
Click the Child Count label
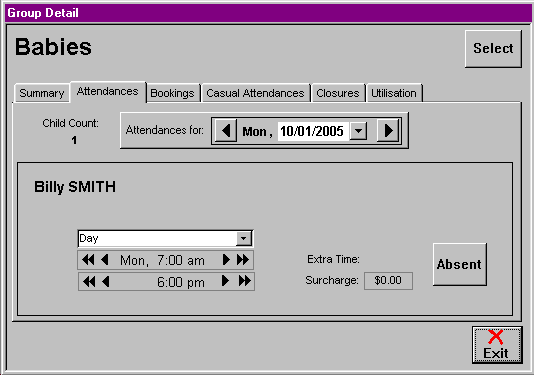70,123
